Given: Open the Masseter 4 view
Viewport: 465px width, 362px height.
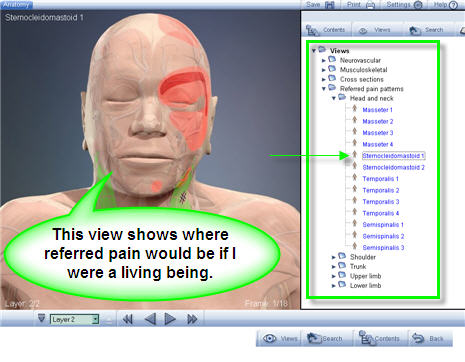Looking at the screenshot, I should point(378,145).
